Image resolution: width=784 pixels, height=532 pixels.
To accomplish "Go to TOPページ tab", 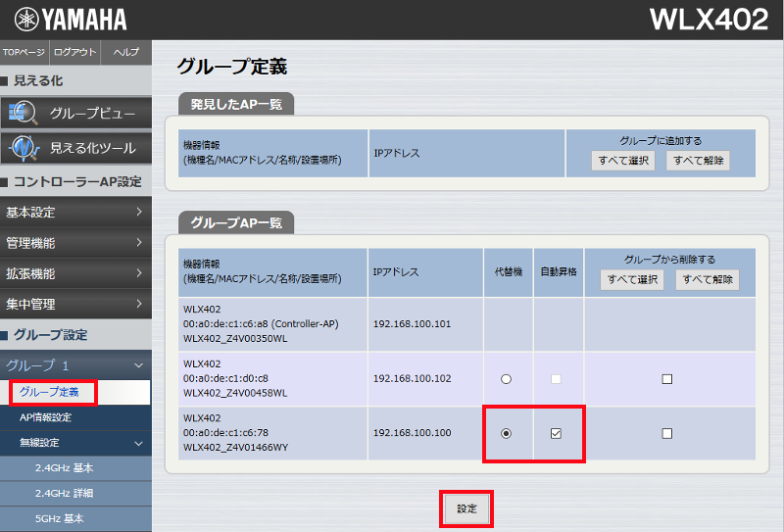I will 24,51.
